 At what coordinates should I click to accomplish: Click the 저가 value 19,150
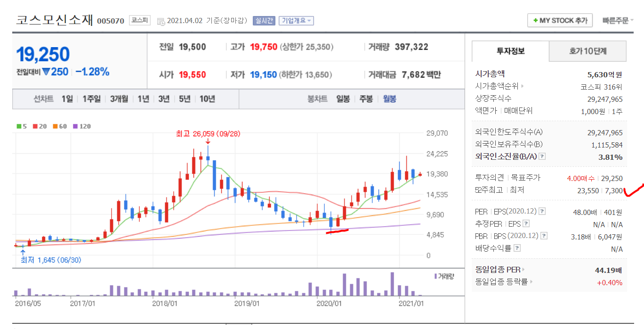263,74
